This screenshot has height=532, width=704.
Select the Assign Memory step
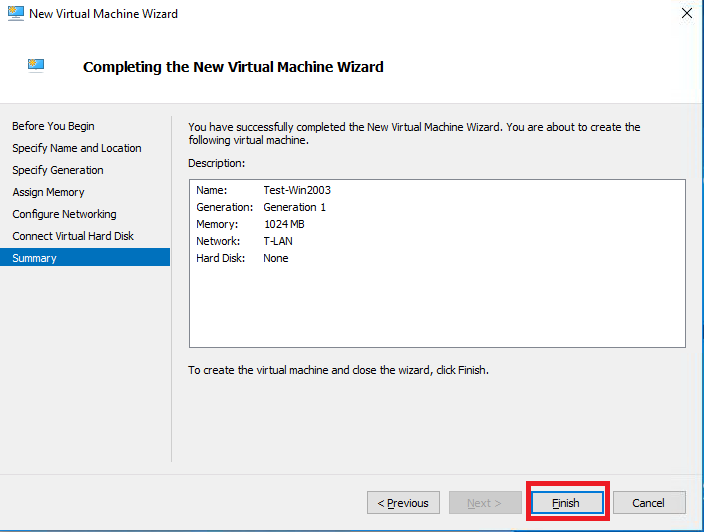coord(48,192)
